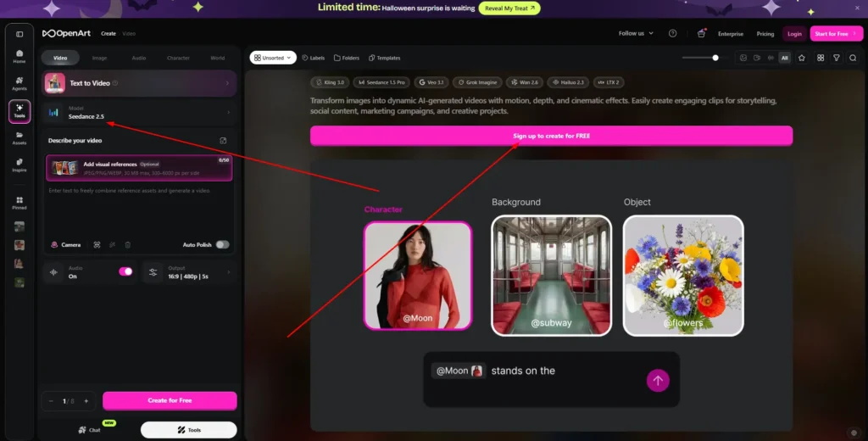868x441 pixels.
Task: Select the @flowers object thumbnail
Action: [683, 276]
